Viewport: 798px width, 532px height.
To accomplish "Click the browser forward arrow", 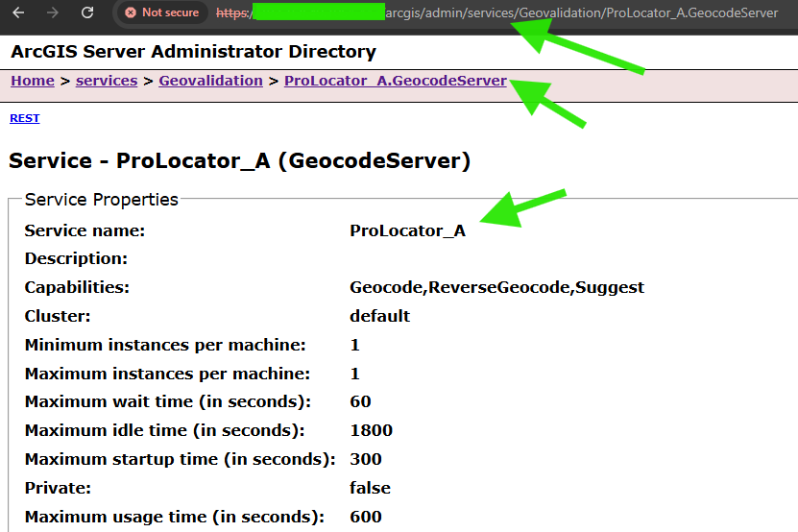I will 54,13.
